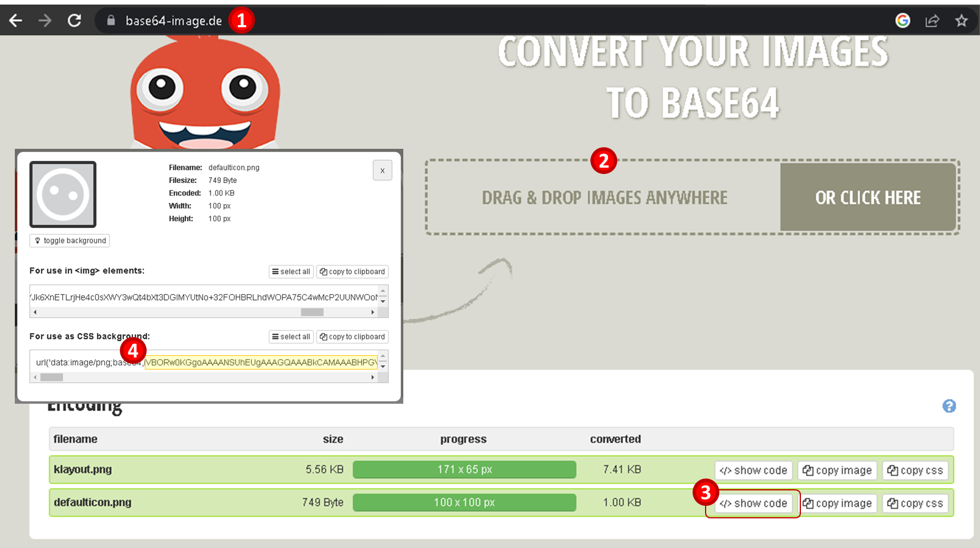Click the Google icon in address bar
The height and width of the screenshot is (548, 980).
pos(902,21)
